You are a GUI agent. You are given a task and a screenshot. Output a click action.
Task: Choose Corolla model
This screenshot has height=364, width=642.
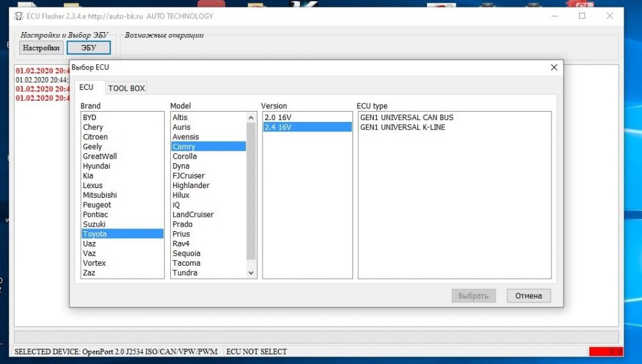(x=209, y=157)
